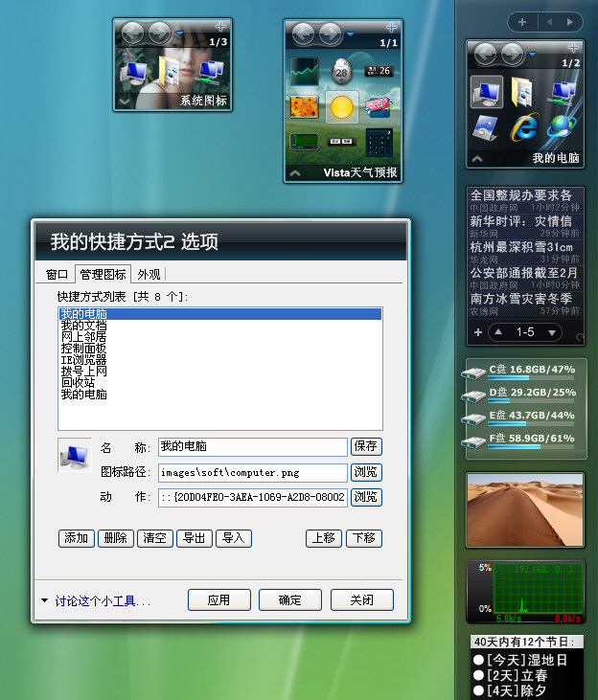
Task: Open the Internet Explorer icon in sidebar launcher
Action: [x=524, y=125]
